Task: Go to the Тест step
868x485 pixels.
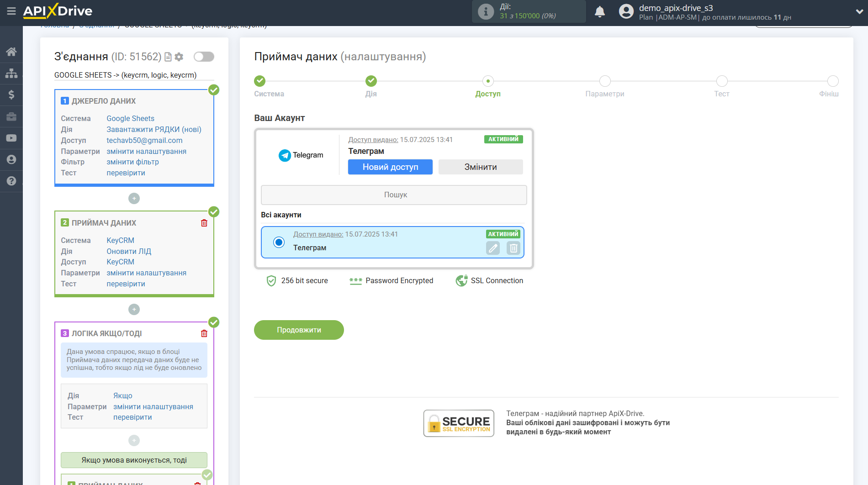Action: coord(722,81)
